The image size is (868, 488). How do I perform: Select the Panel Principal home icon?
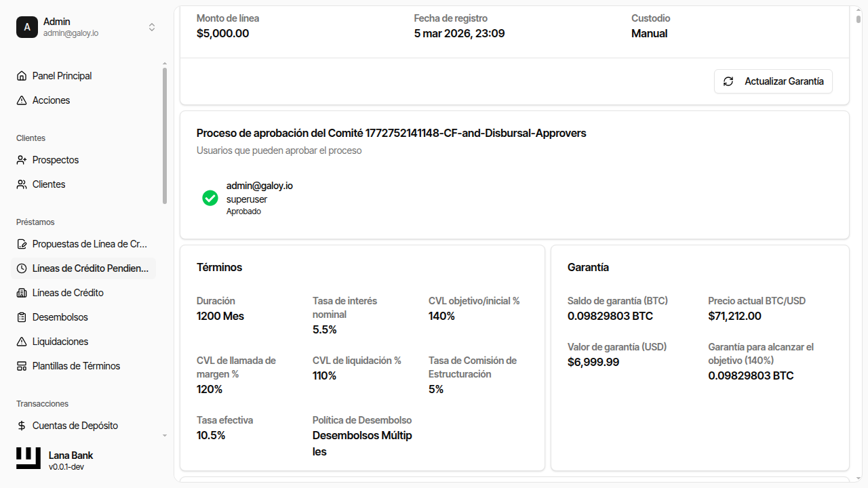click(x=22, y=76)
